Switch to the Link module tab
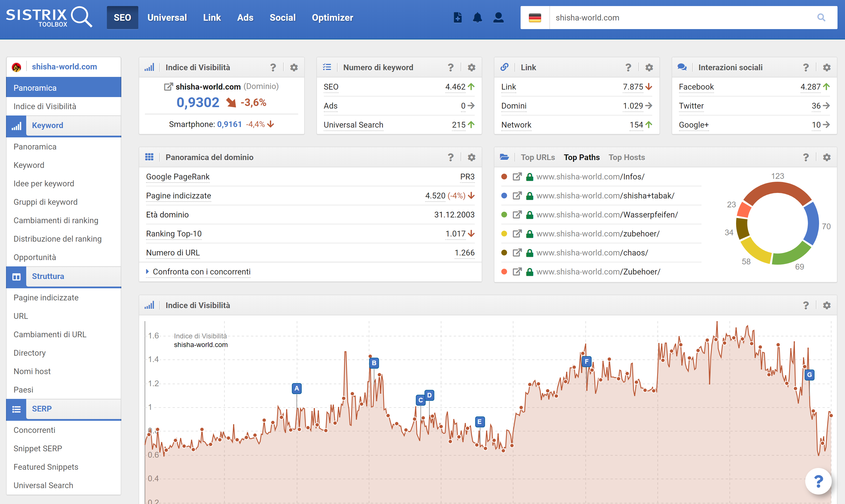 point(212,17)
